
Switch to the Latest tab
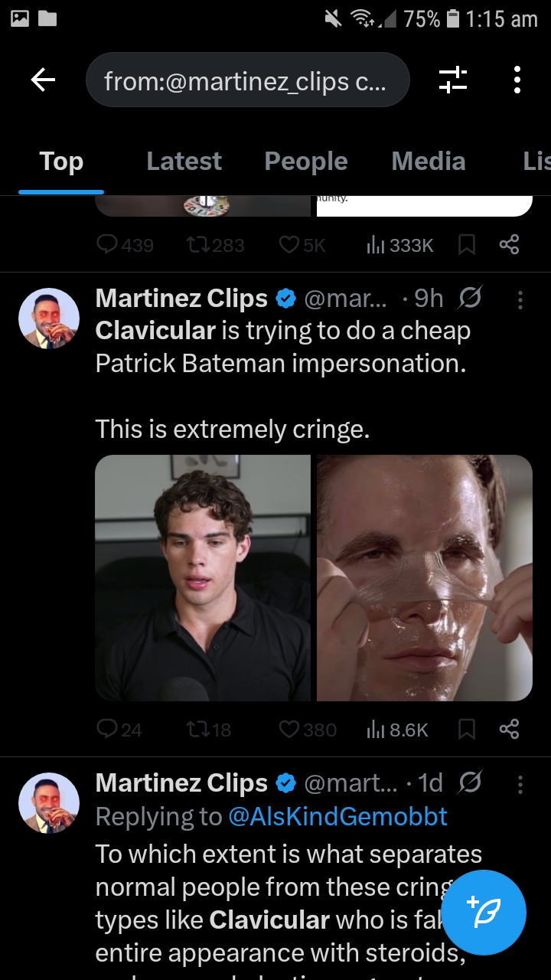(x=184, y=162)
